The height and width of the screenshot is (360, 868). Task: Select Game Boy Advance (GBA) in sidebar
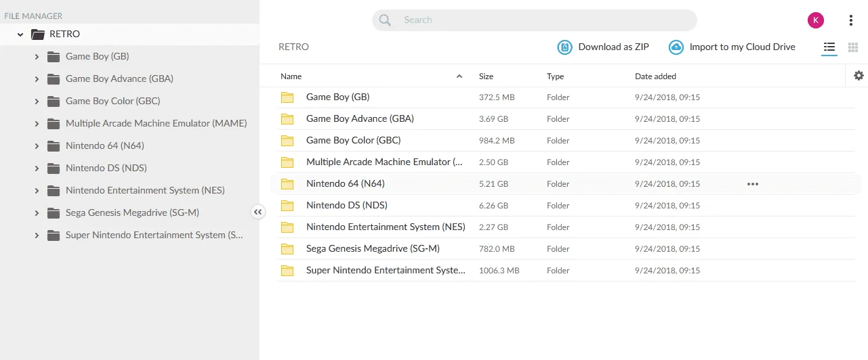(x=119, y=78)
